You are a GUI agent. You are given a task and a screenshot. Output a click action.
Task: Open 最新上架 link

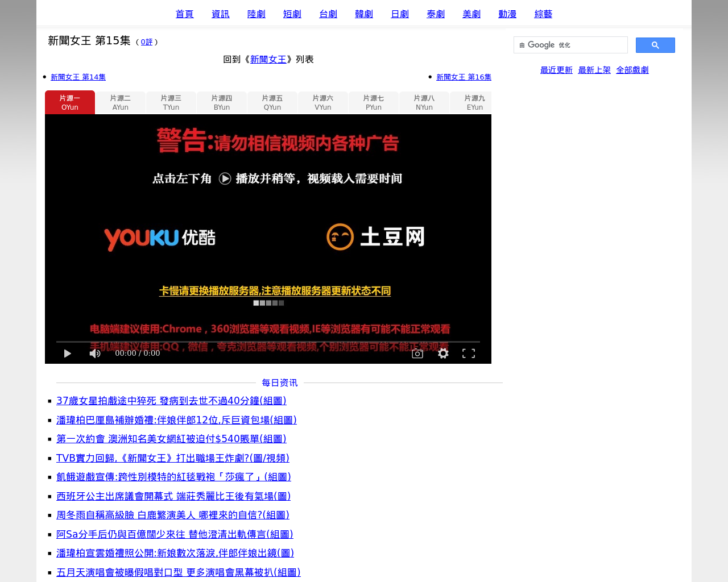(x=594, y=70)
